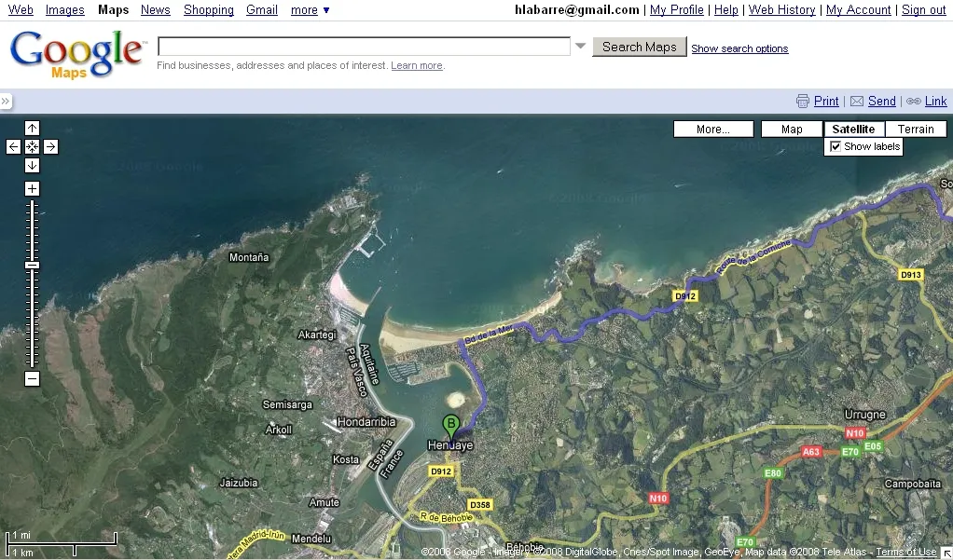
Task: Click the Search Maps button
Action: pos(640,47)
